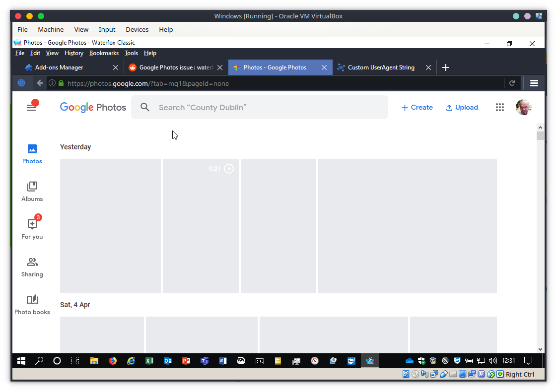Open the Waterfox File menu

click(20, 53)
